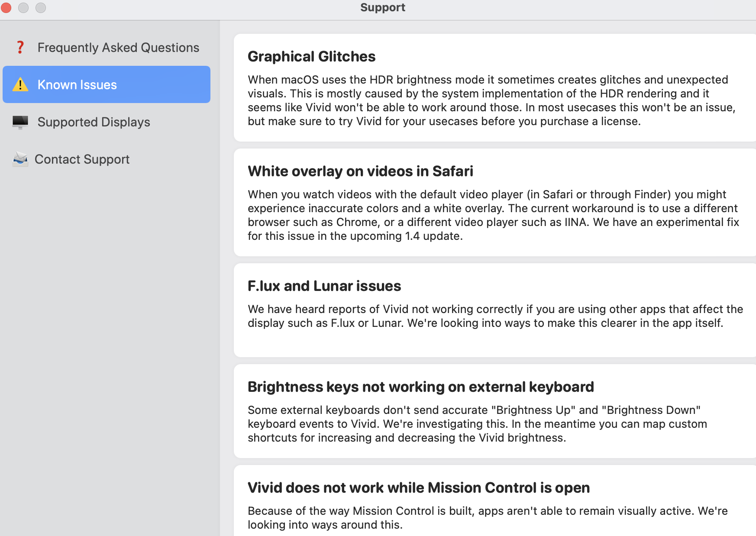The image size is (756, 536).
Task: Click the White overlay on videos in Safari heading
Action: [360, 171]
